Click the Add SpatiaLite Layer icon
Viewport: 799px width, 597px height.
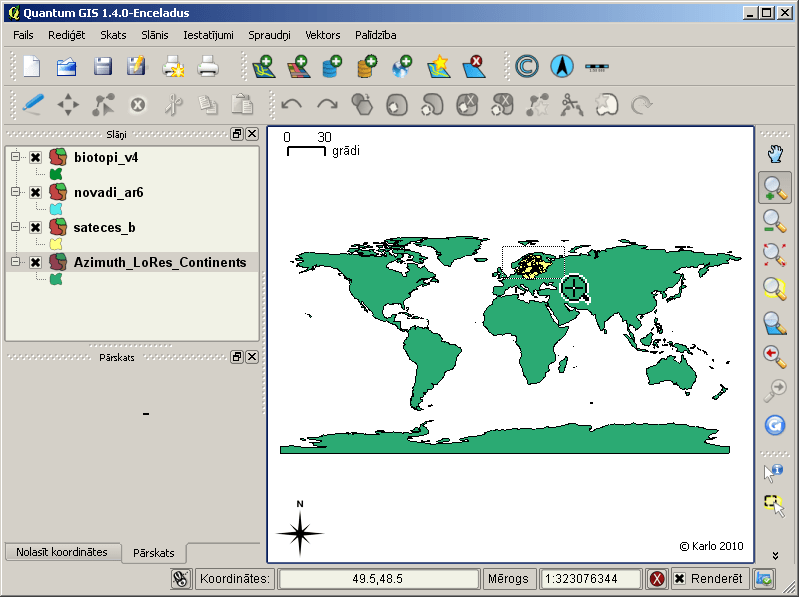pos(367,67)
